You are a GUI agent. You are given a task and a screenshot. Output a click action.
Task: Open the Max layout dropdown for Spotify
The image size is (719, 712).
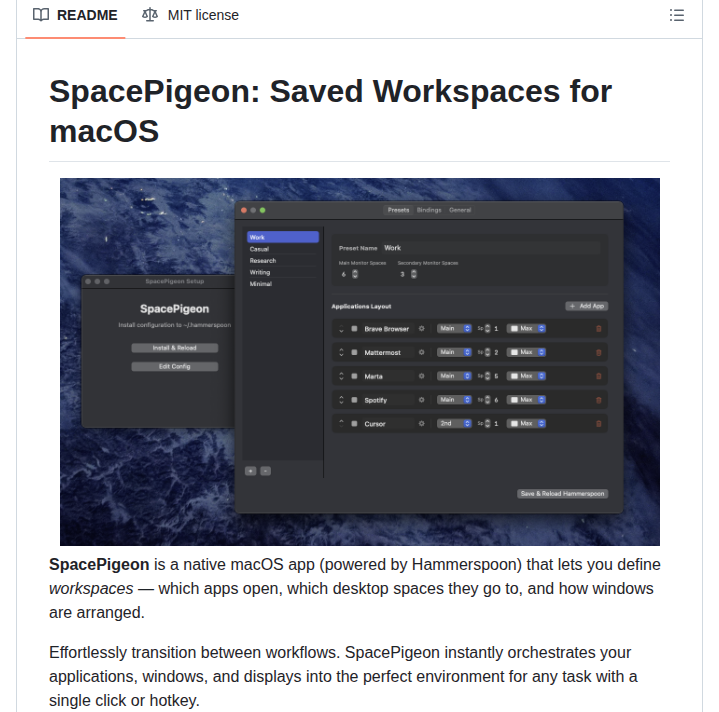pos(526,400)
